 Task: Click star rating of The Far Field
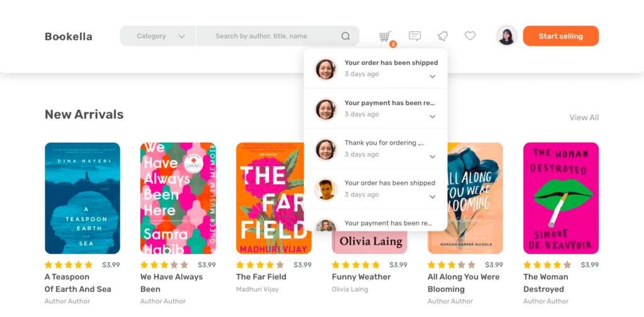tap(260, 265)
